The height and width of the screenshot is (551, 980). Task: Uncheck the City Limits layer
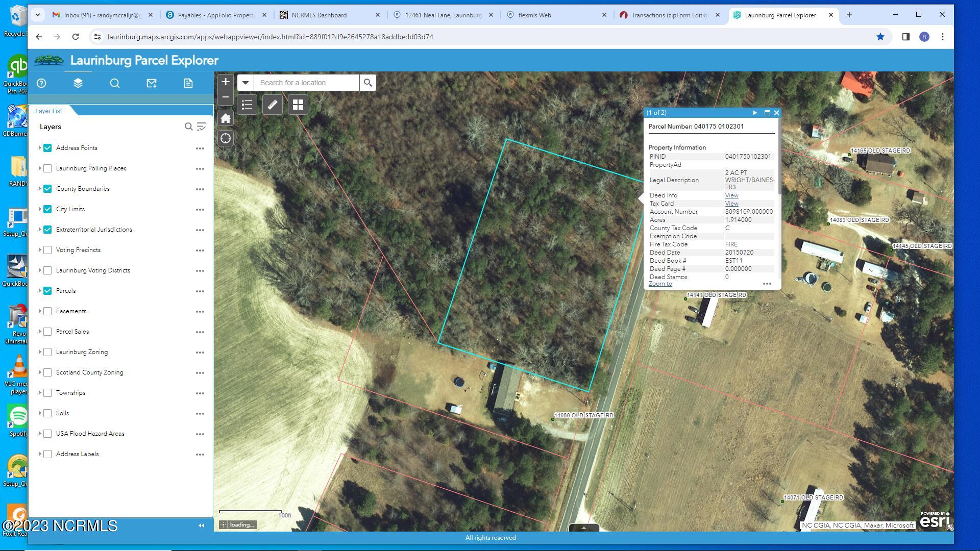pos(47,209)
